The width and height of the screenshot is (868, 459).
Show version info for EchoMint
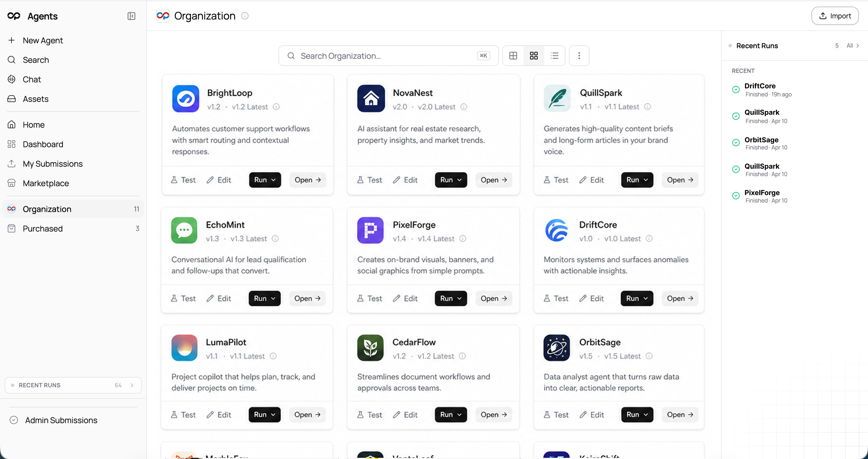275,239
